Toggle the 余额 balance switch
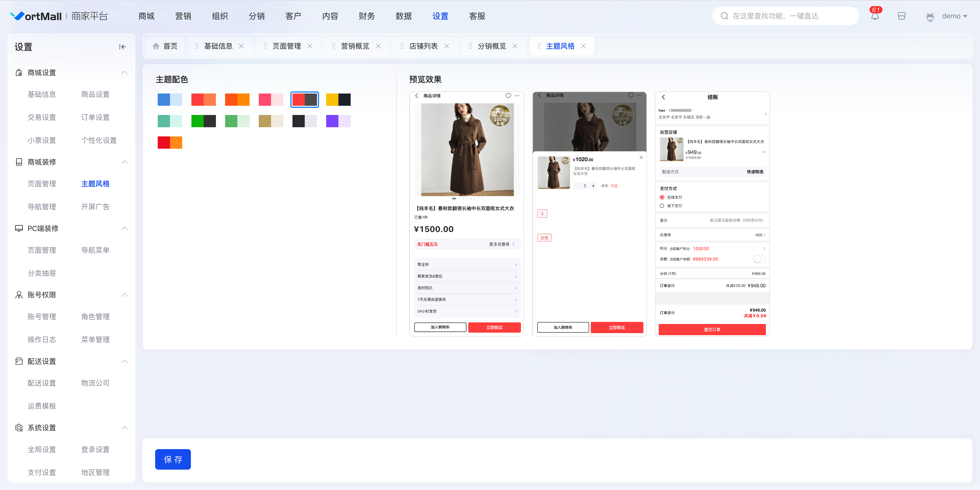The width and height of the screenshot is (980, 490). (x=759, y=259)
